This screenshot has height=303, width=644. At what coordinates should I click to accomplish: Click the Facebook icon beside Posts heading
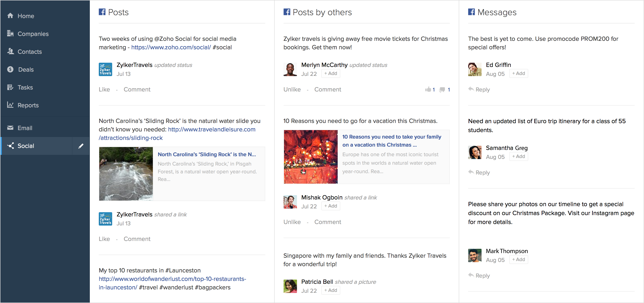tap(102, 12)
